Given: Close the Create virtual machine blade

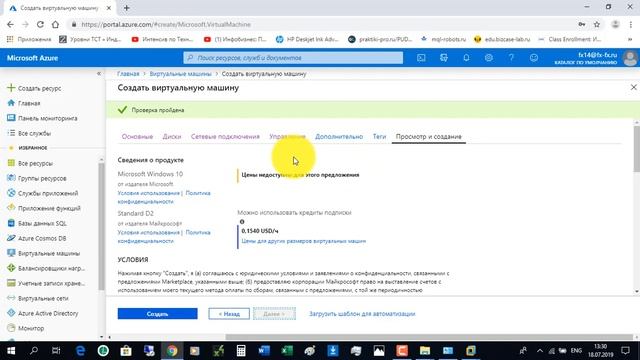Looking at the screenshot, I should (633, 87).
